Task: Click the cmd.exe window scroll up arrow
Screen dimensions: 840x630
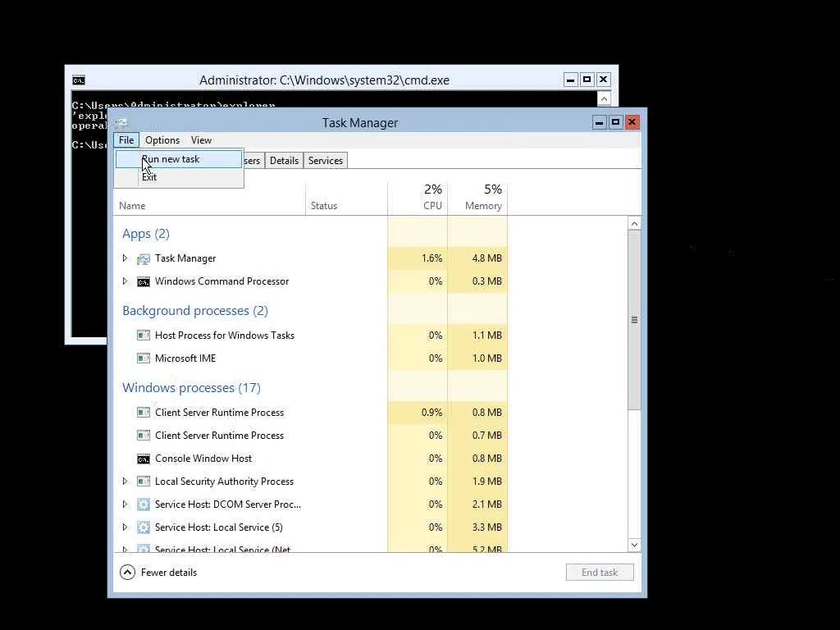Action: 604,98
